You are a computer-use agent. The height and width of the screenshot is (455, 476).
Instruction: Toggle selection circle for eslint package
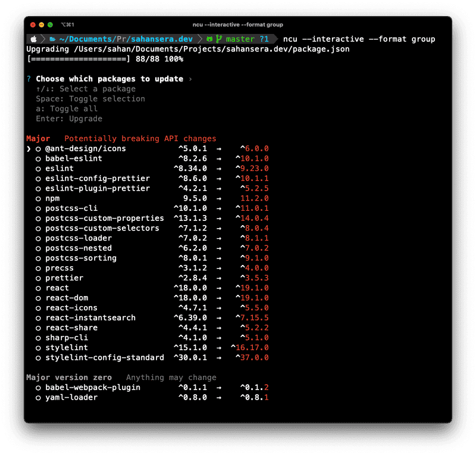point(38,169)
